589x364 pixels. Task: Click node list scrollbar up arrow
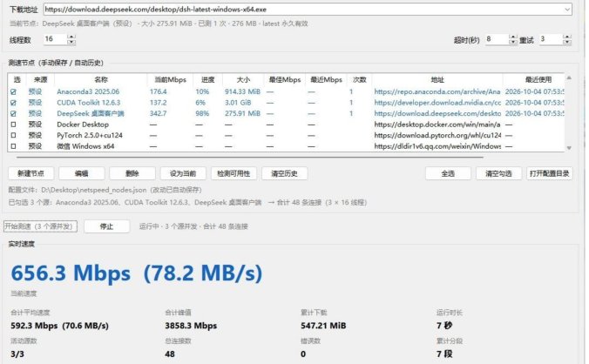569,78
